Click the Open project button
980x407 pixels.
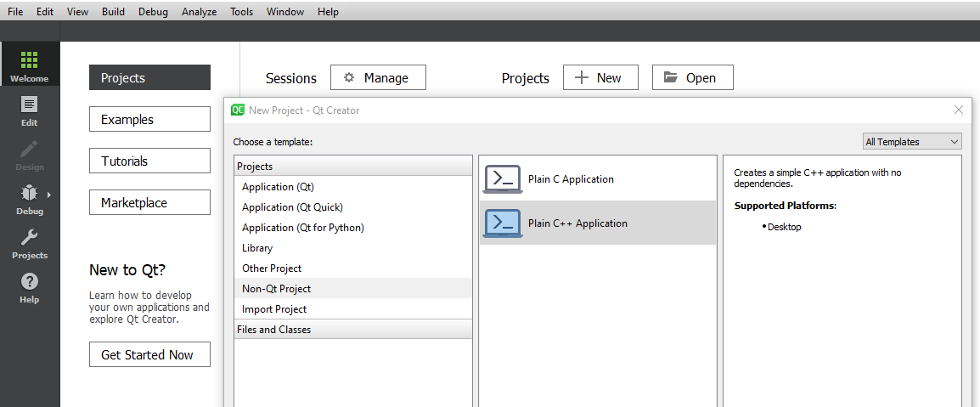pos(692,77)
